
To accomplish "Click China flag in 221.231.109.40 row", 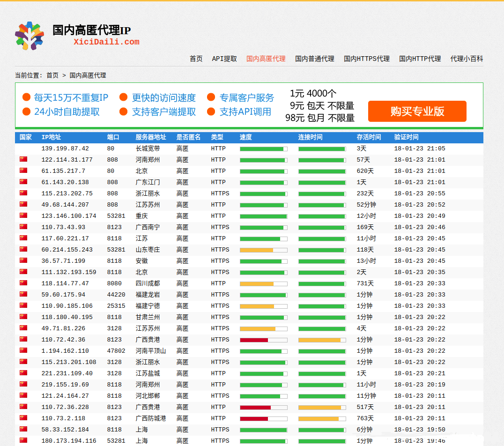I will (x=23, y=373).
